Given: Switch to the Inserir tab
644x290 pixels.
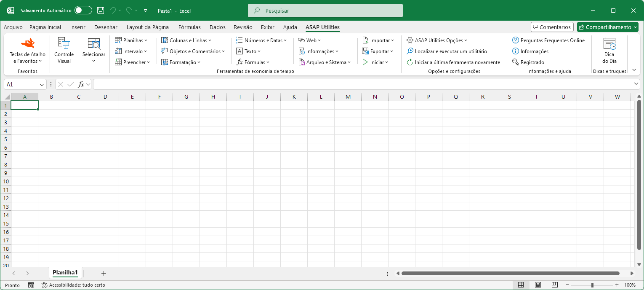Looking at the screenshot, I should coord(78,27).
